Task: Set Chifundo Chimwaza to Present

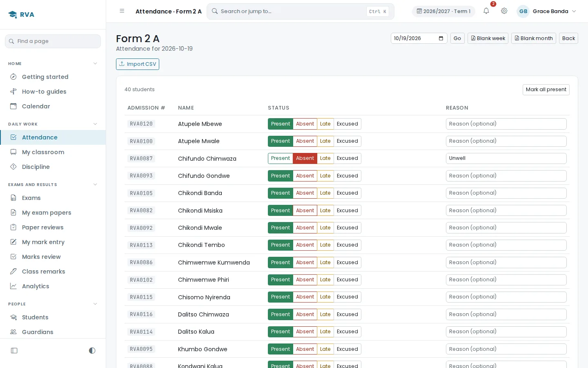Action: click(281, 158)
